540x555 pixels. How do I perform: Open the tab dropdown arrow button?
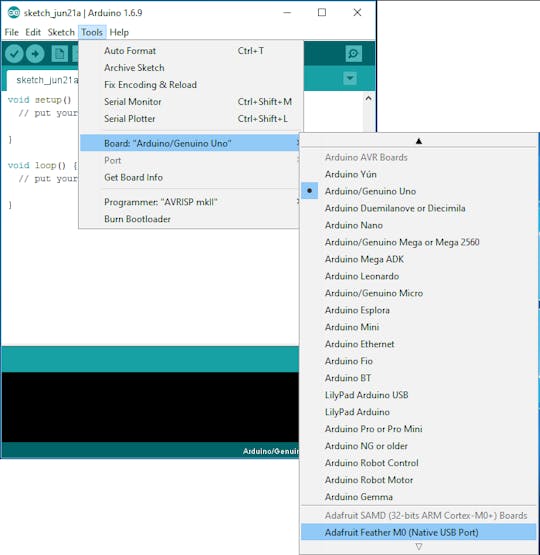[x=350, y=78]
